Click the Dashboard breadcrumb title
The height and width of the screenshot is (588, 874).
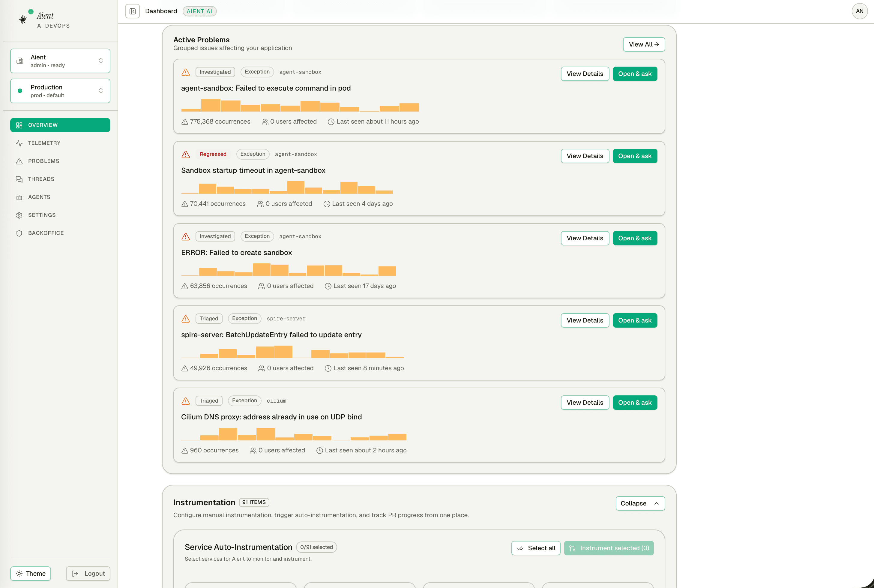tap(161, 11)
